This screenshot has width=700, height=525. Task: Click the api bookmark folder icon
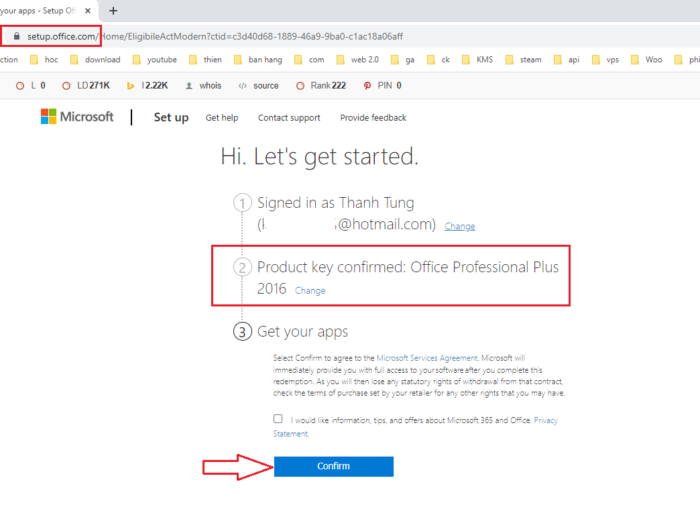click(x=558, y=60)
